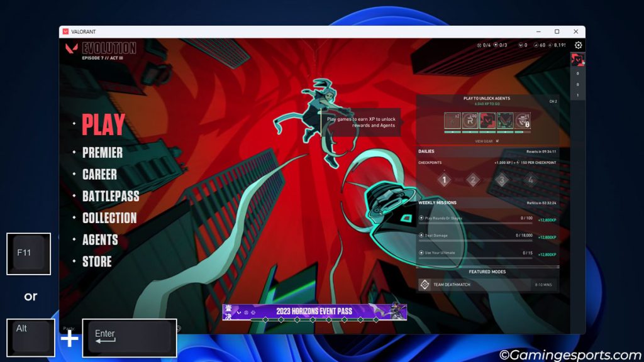Click the Valorant logo in the top-left
The image size is (644, 362).
coord(71,49)
